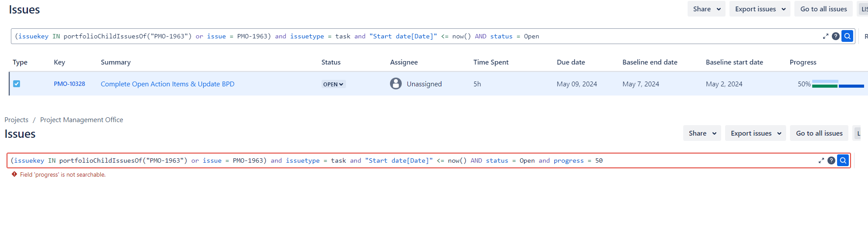Click the 50% progress bar
The image size is (868, 232).
[x=838, y=84]
